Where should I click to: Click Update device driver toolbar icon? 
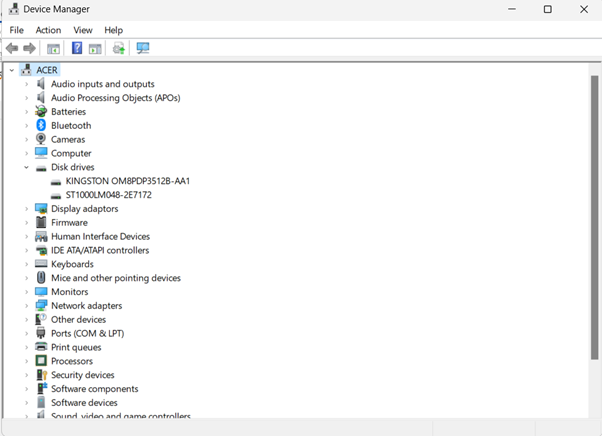coord(119,48)
